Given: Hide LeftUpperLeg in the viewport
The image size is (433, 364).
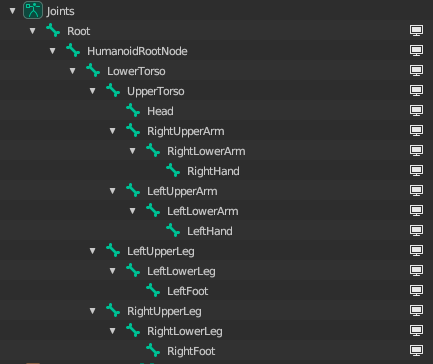Looking at the screenshot, I should [416, 250].
